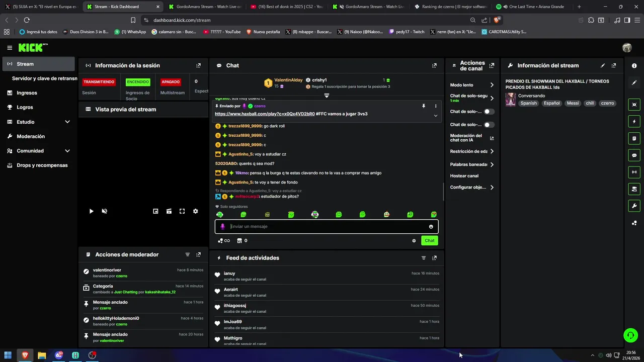
Task: Collapse the gift leaderboard under ValentinAlday
Action: [x=327, y=96]
